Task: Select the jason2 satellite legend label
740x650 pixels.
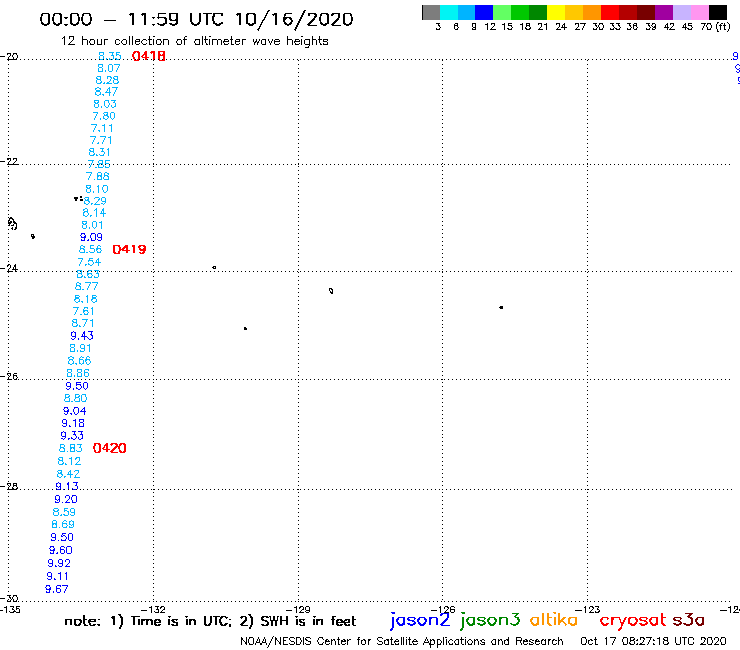Action: point(420,620)
